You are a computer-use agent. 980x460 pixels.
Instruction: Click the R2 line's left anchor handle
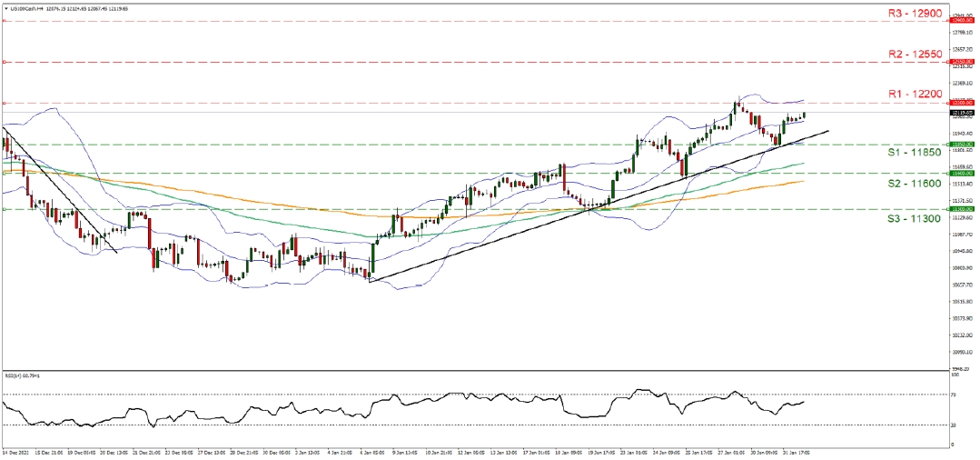[x=5, y=62]
